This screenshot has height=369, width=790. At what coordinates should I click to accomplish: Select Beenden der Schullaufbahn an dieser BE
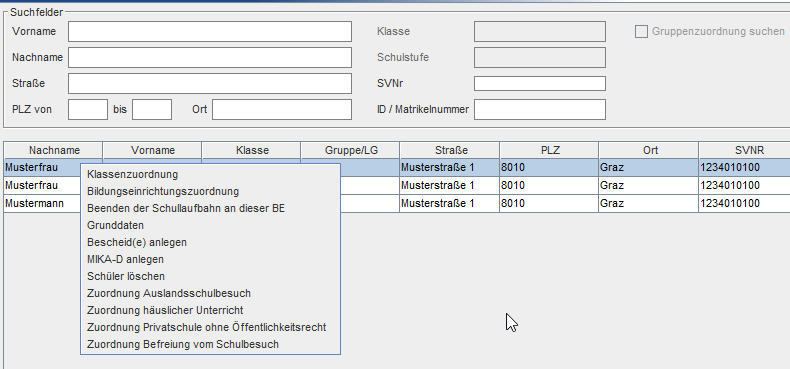click(x=210, y=208)
